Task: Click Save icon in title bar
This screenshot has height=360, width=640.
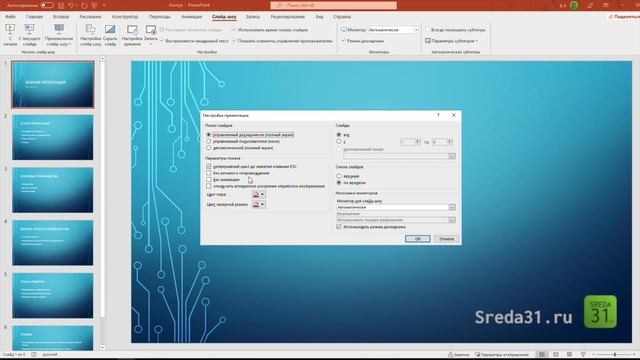Action: pyautogui.click(x=61, y=5)
